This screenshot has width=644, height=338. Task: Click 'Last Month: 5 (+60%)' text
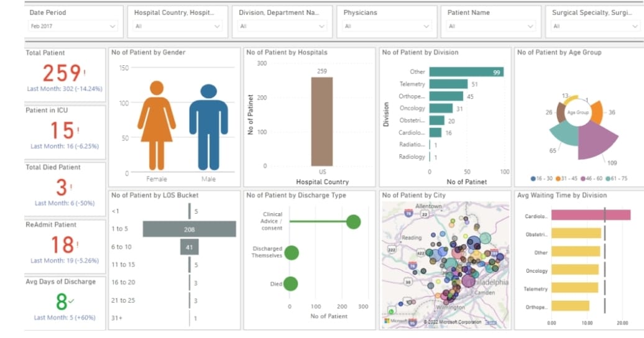coord(65,317)
